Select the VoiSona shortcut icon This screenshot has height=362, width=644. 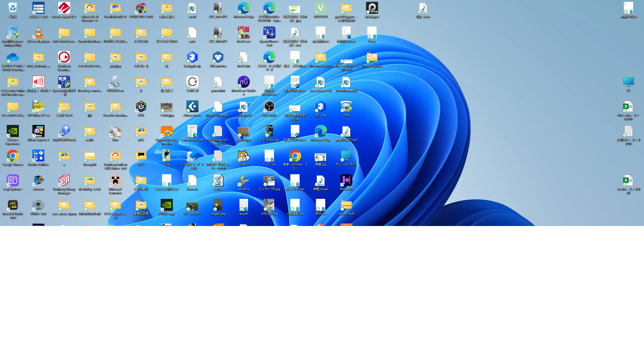coord(244,180)
